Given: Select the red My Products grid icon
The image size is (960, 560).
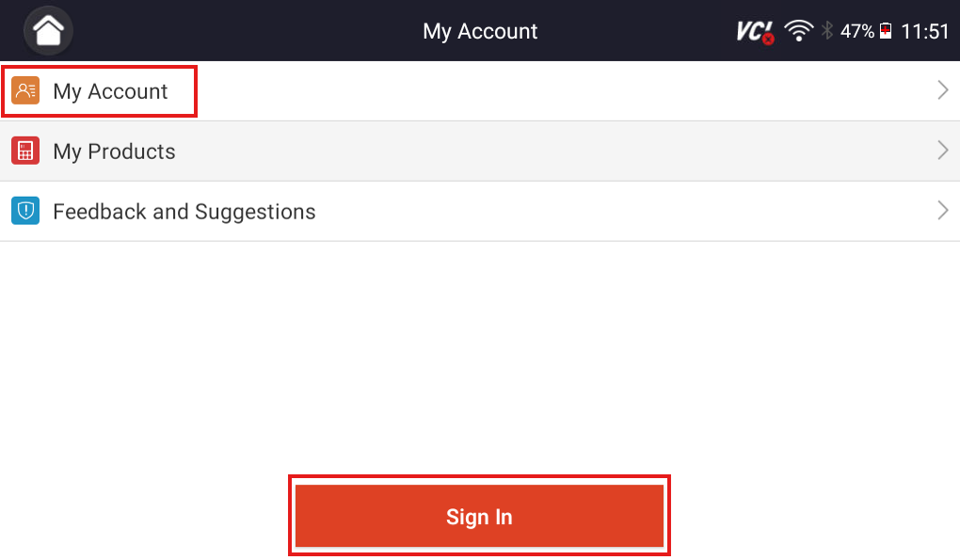Looking at the screenshot, I should pyautogui.click(x=25, y=151).
